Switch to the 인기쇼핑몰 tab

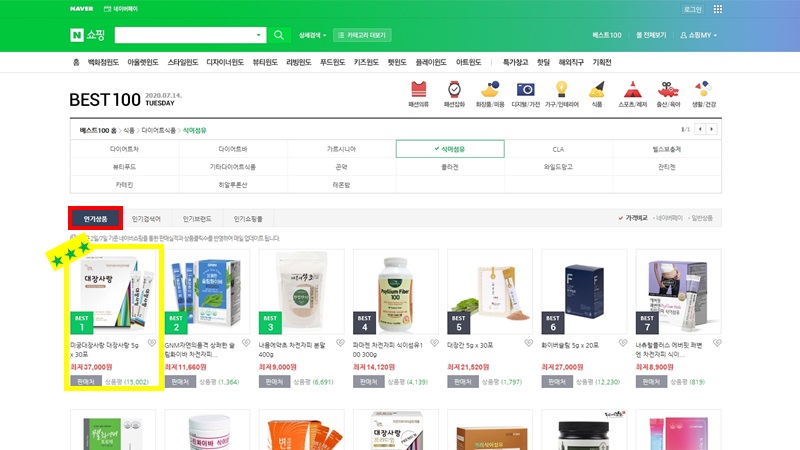[x=248, y=219]
